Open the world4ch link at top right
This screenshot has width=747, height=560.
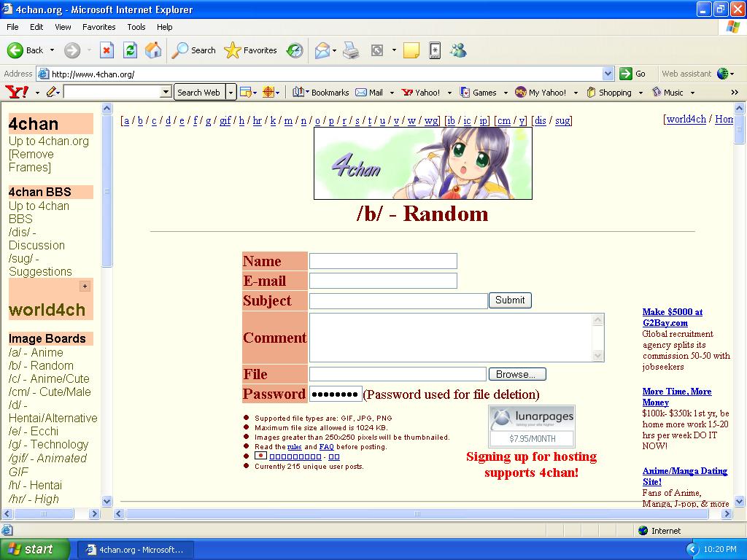[686, 119]
